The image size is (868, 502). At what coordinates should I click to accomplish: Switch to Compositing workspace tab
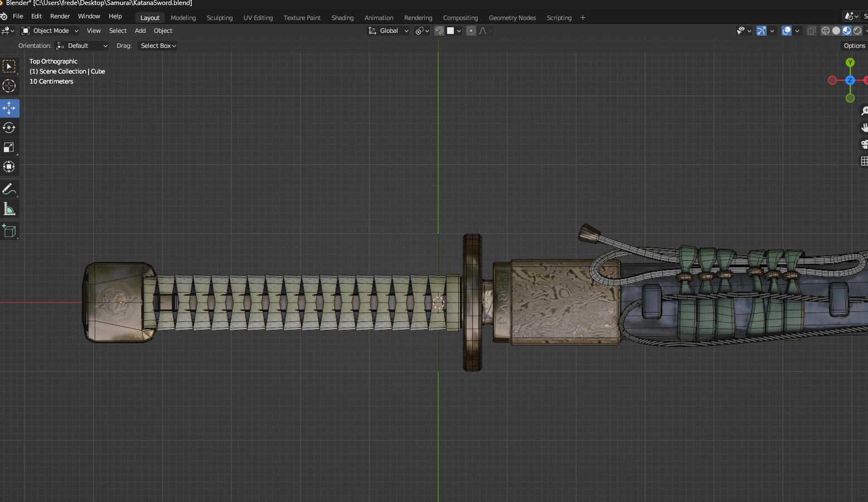click(x=460, y=18)
